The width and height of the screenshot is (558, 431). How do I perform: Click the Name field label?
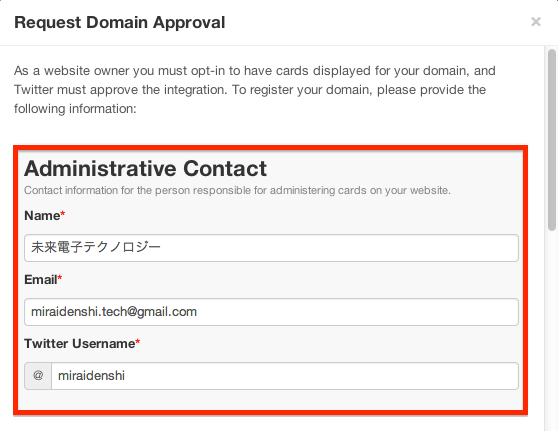[42, 216]
